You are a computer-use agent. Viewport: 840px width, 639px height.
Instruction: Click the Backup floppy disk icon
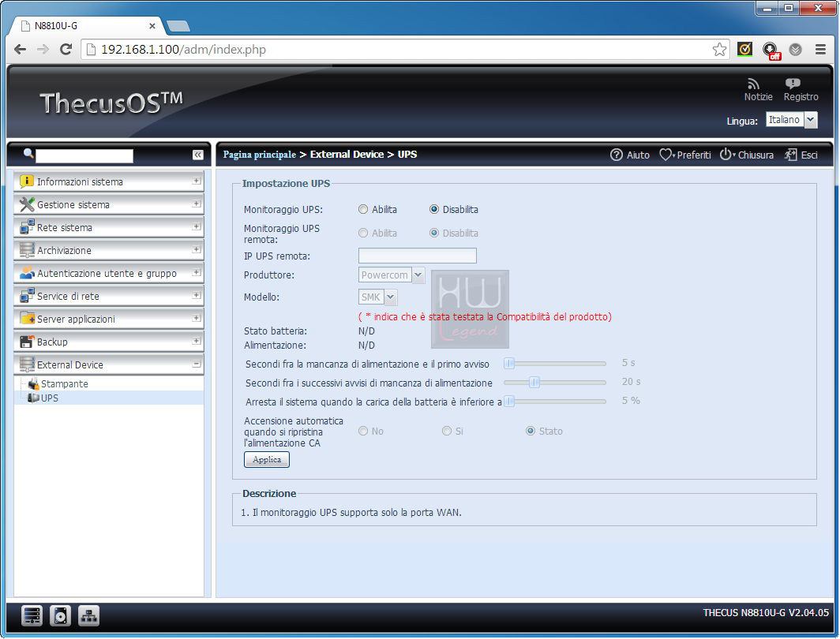pyautogui.click(x=26, y=342)
